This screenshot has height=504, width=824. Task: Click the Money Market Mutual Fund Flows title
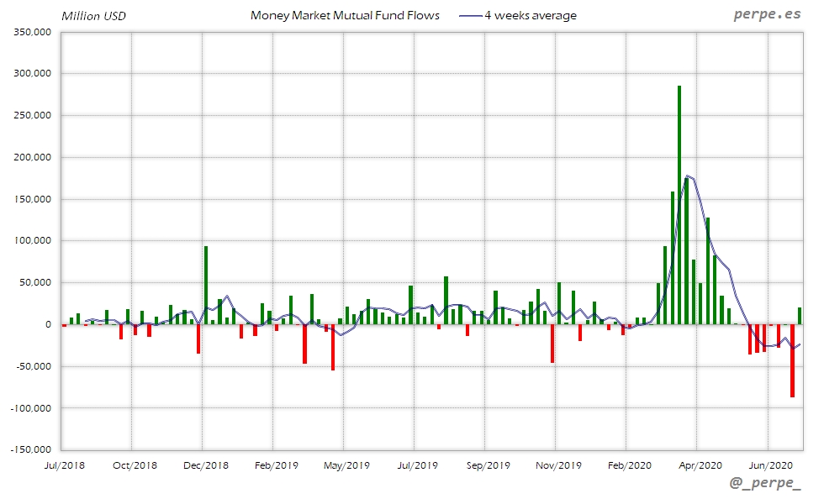tap(345, 16)
